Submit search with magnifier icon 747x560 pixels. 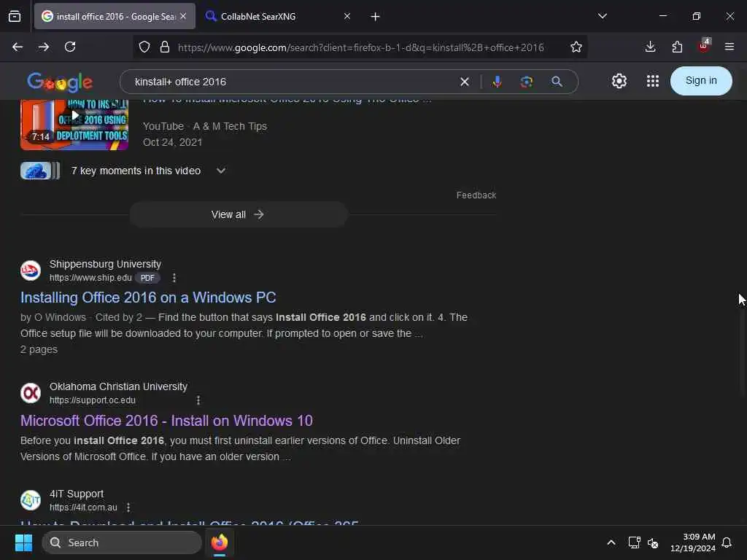pyautogui.click(x=557, y=82)
